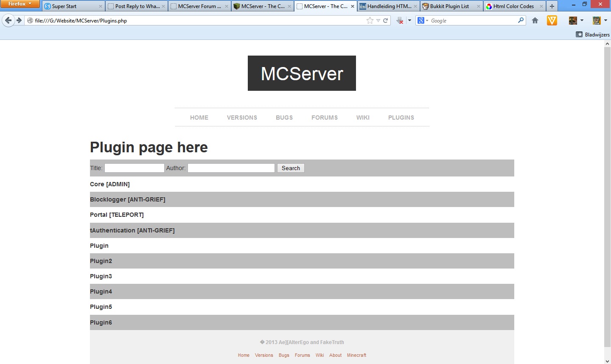Click the browser back arrow button
The height and width of the screenshot is (364, 611).
point(8,20)
